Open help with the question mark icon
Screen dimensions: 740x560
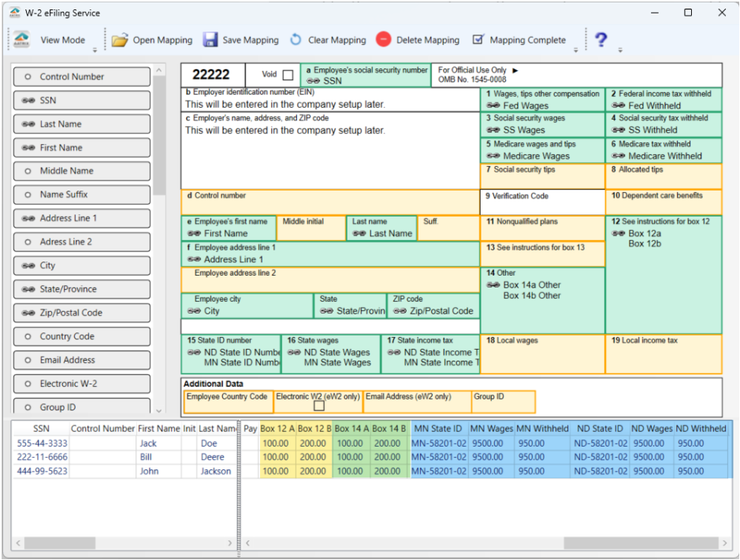point(601,40)
